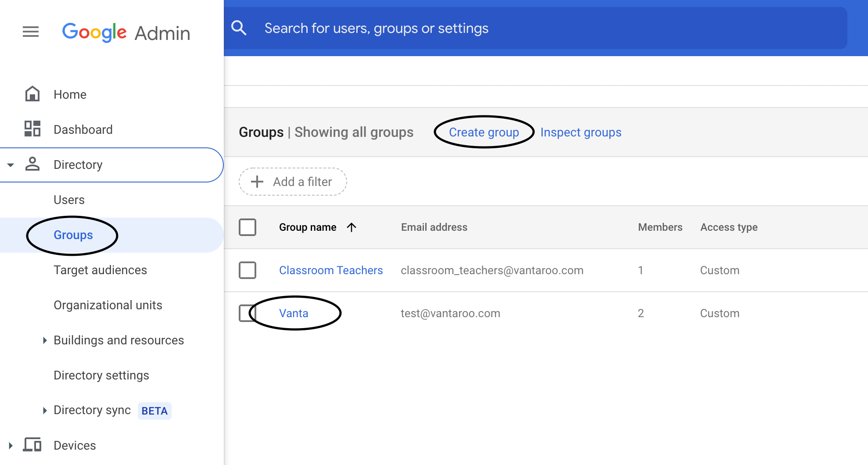Check the Classroom Teachers row checkbox
The height and width of the screenshot is (465, 868).
247,270
